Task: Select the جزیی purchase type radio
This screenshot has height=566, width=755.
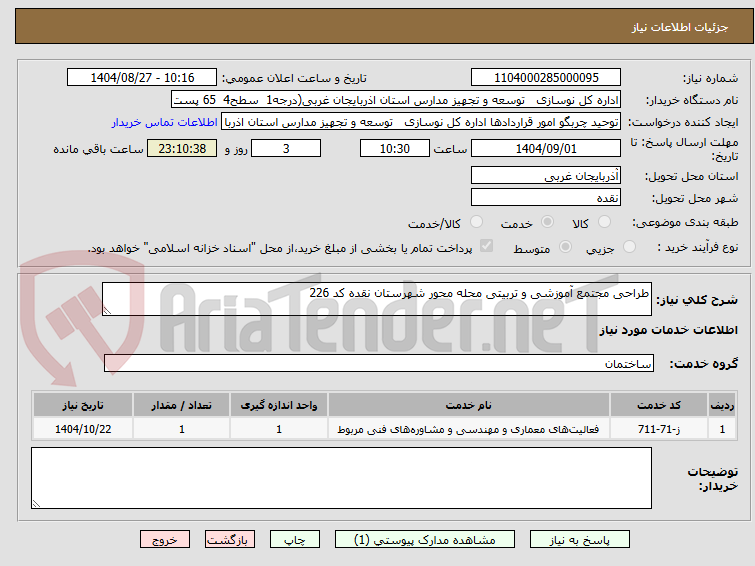Action: click(629, 247)
